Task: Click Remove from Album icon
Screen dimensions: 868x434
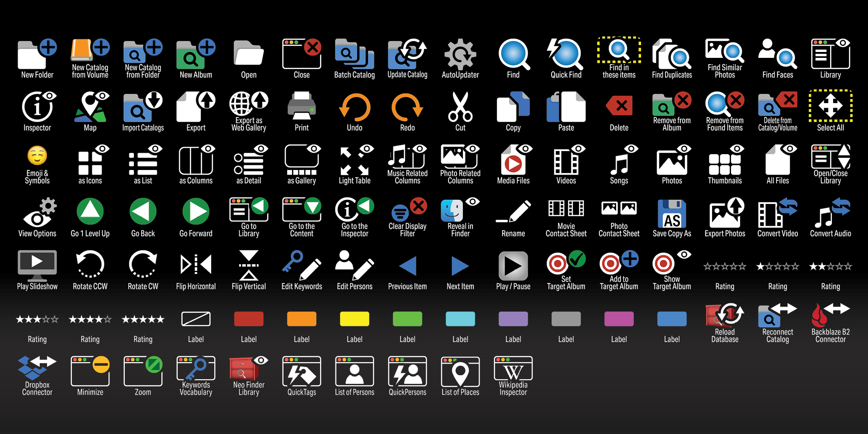Action: 672,103
